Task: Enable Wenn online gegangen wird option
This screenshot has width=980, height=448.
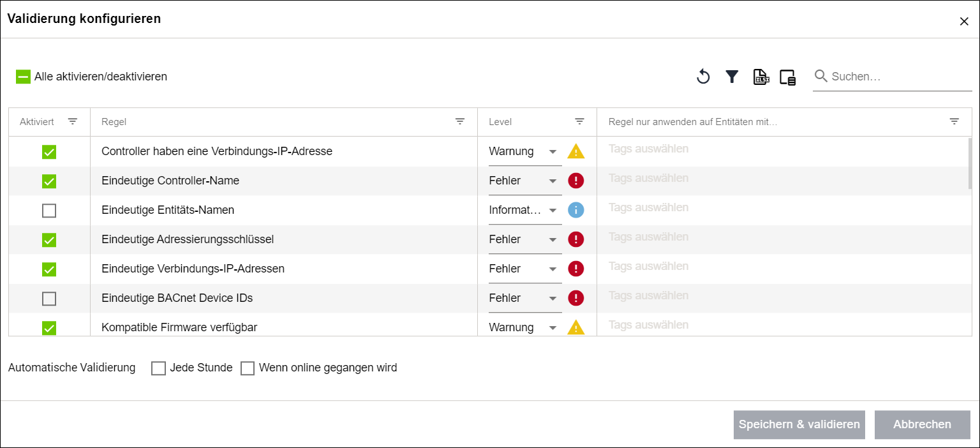Action: click(248, 368)
